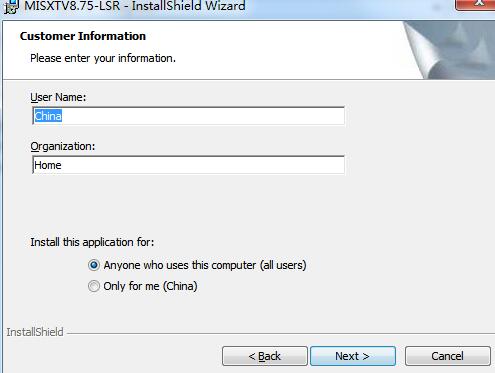The width and height of the screenshot is (495, 373).
Task: Continue the installation with Next
Action: pyautogui.click(x=353, y=356)
